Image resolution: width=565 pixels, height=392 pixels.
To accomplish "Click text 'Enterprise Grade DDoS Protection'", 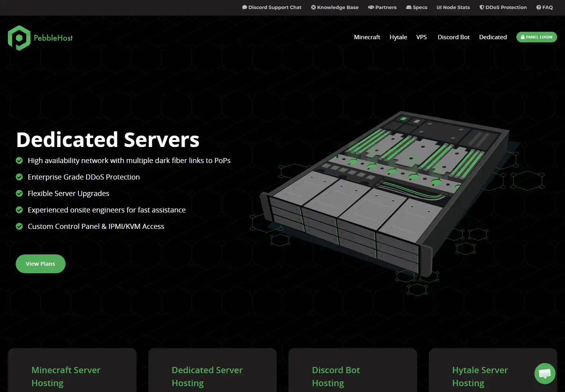I will click(x=84, y=177).
